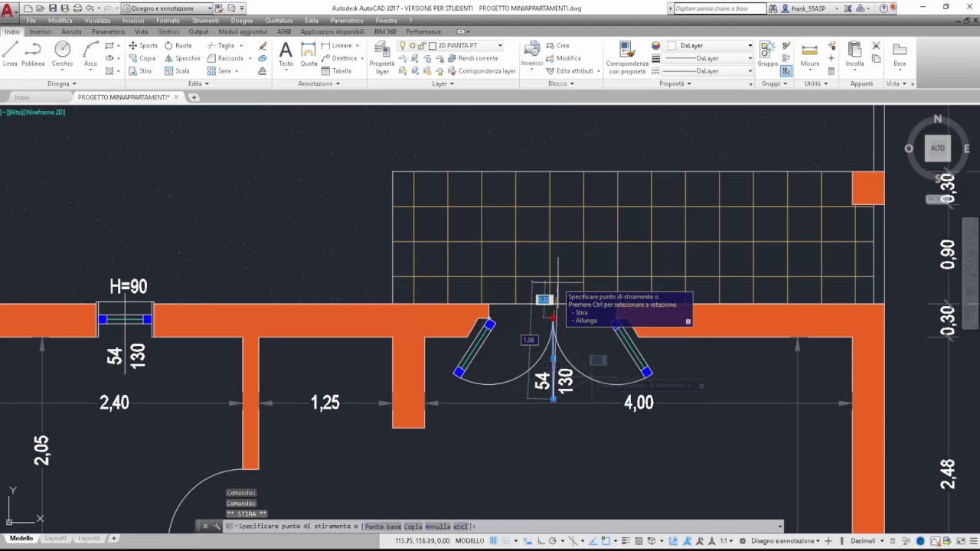The image size is (980, 551).
Task: Select the Quota dimension tool
Action: pyautogui.click(x=309, y=54)
